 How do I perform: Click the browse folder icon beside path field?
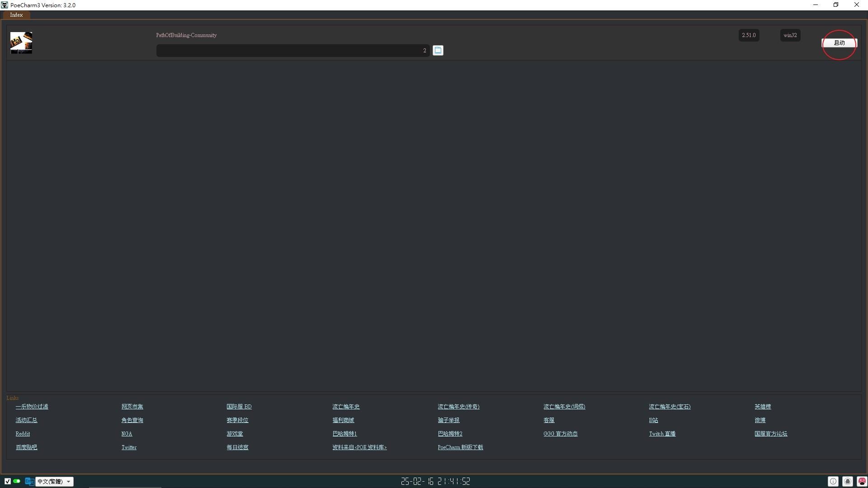(438, 50)
